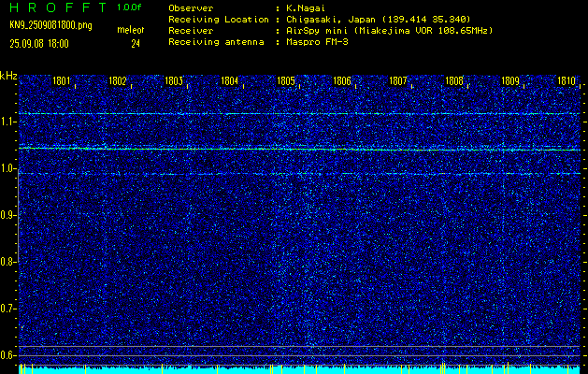588x374 pixels.
Task: Click the 0.9 frequency axis label
Action: pos(7,215)
